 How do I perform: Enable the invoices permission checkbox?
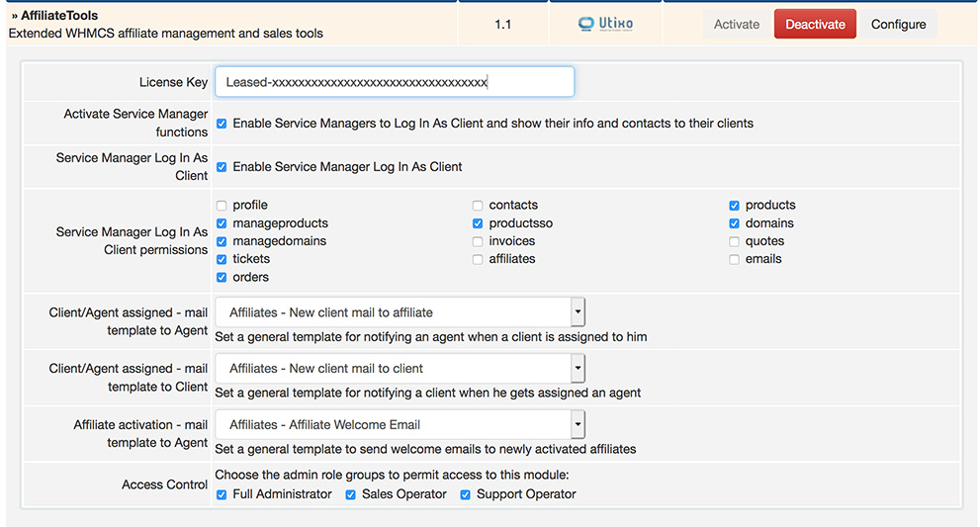pyautogui.click(x=478, y=241)
